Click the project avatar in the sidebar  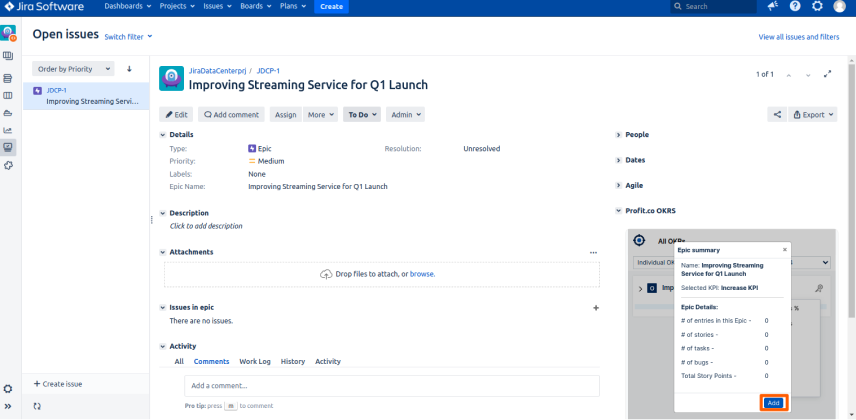coord(8,33)
